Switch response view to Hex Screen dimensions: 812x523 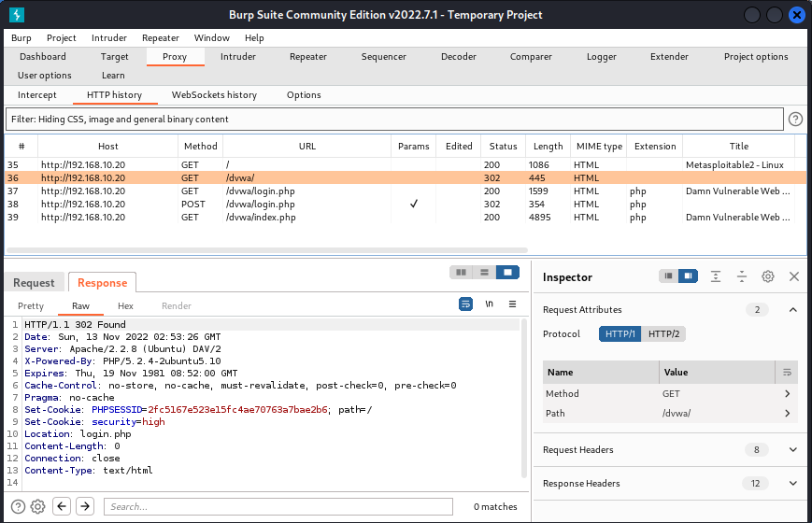[125, 306]
